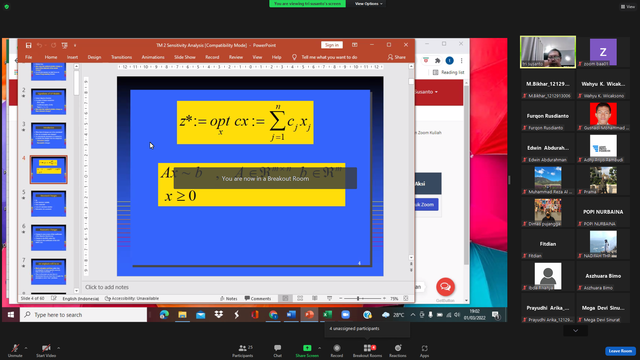Open File Explorer from the taskbar
This screenshot has height=360, width=640.
(182, 315)
